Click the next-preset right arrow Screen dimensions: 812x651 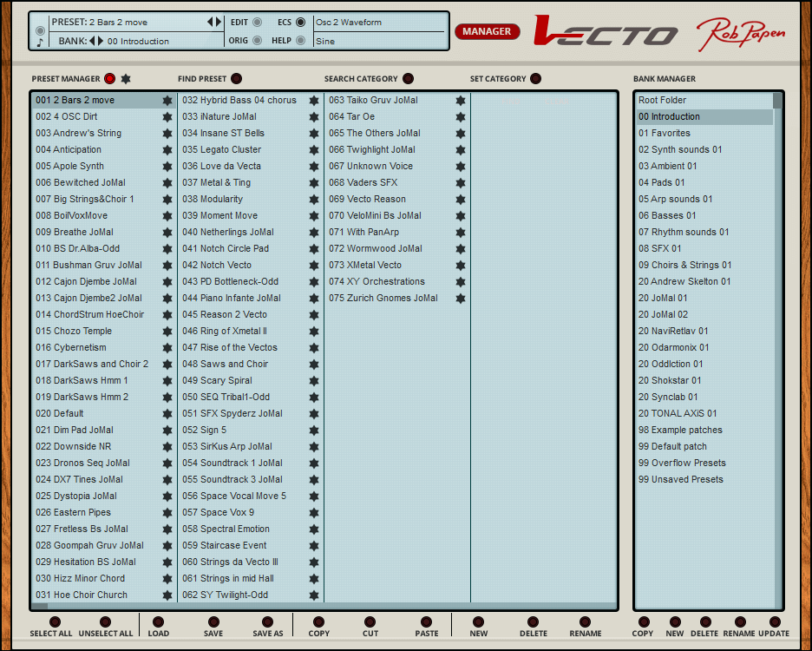pyautogui.click(x=218, y=22)
